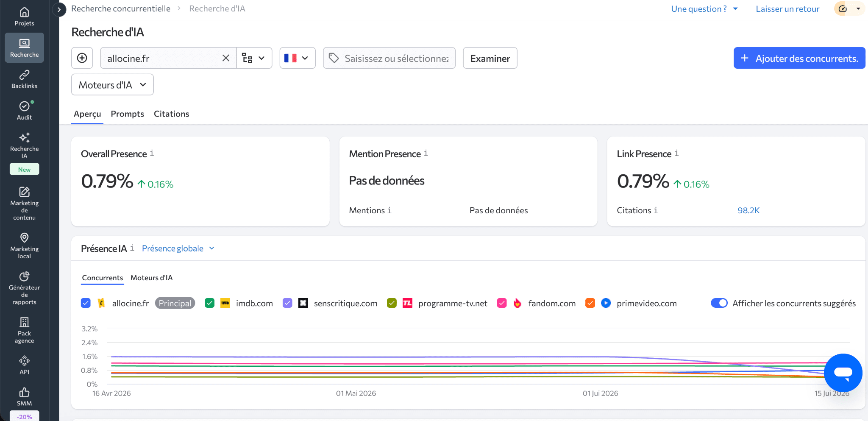Uncheck primevideo.com checkbox

pos(590,303)
